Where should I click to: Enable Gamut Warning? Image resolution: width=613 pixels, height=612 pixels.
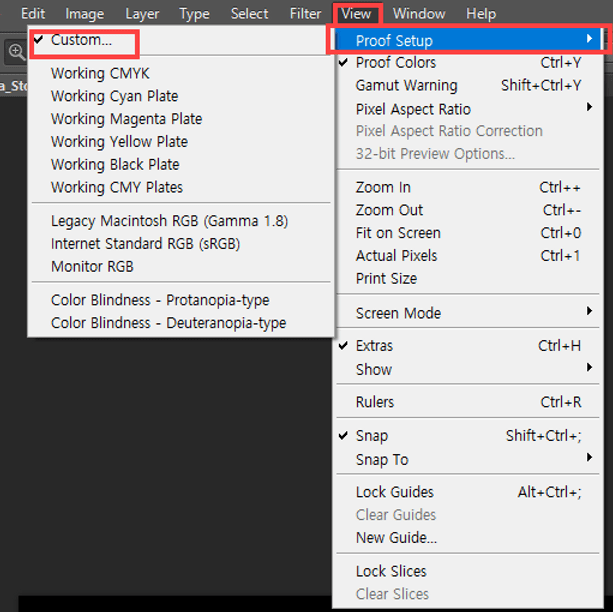pyautogui.click(x=406, y=85)
